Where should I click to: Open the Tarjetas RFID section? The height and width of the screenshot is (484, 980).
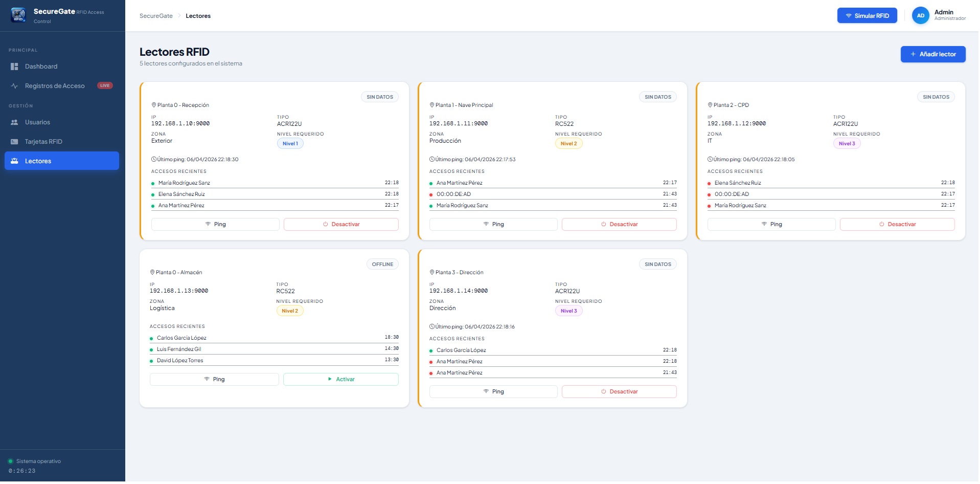click(x=44, y=141)
